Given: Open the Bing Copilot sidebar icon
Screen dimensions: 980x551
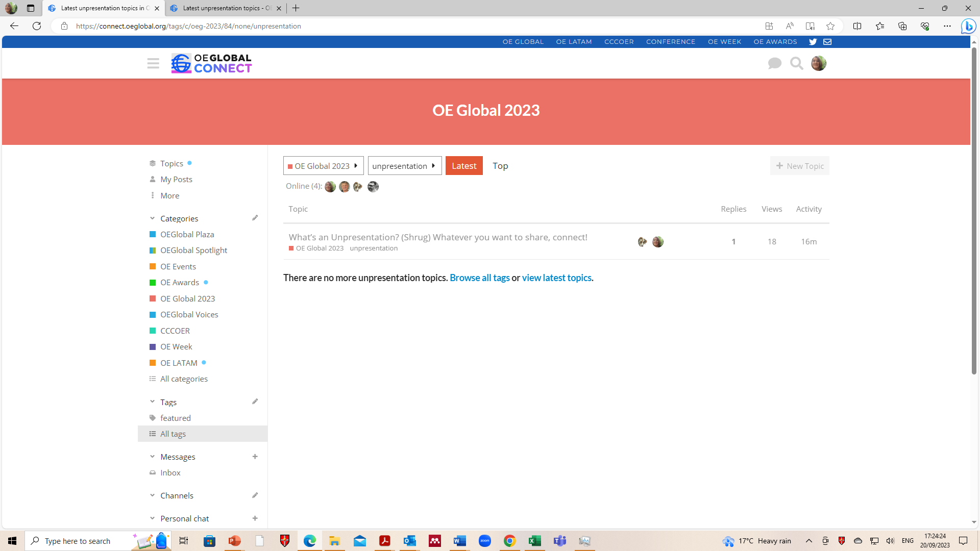Looking at the screenshot, I should [x=968, y=26].
